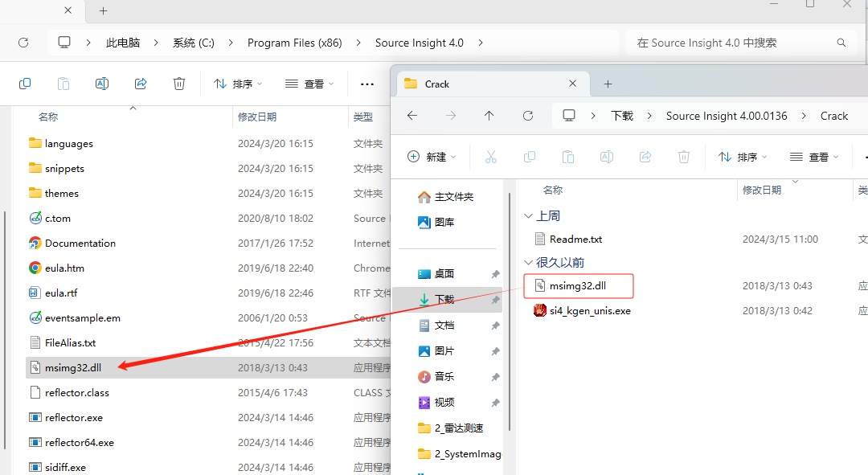868x475 pixels.
Task: Click the rename icon in Crack window toolbar
Action: click(x=607, y=158)
